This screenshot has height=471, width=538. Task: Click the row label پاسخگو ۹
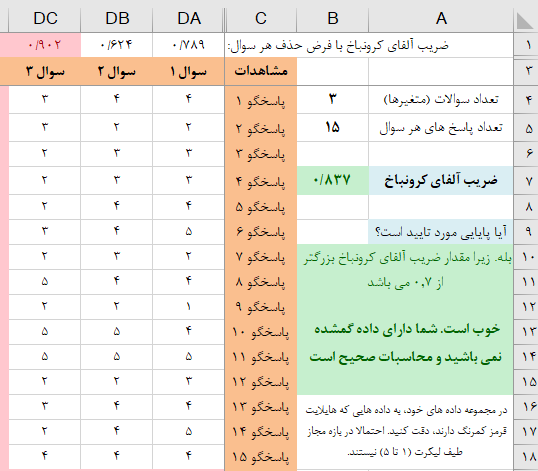tap(261, 307)
